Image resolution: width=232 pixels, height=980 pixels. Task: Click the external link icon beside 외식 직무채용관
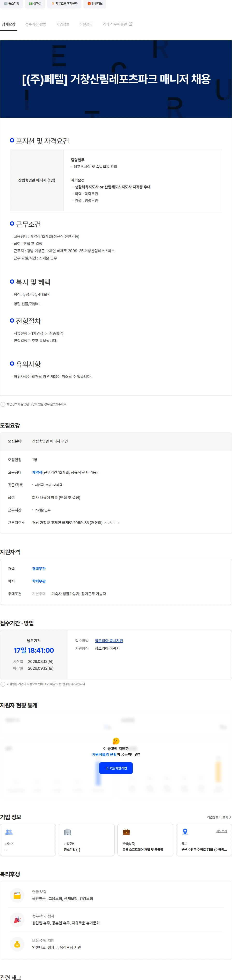[131, 24]
